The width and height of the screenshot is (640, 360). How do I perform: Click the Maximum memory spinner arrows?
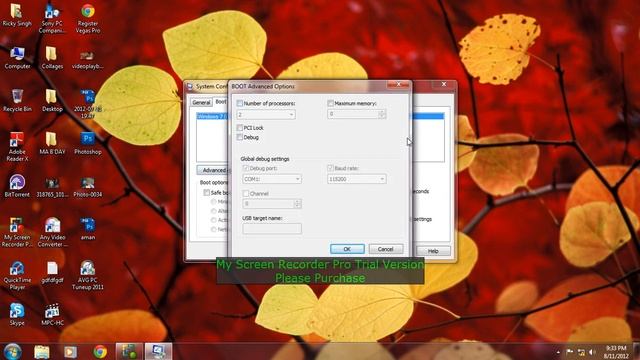coord(382,114)
